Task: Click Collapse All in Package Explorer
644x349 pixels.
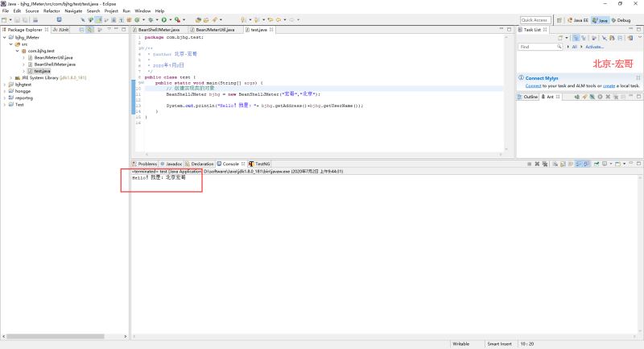Action: [x=80, y=29]
